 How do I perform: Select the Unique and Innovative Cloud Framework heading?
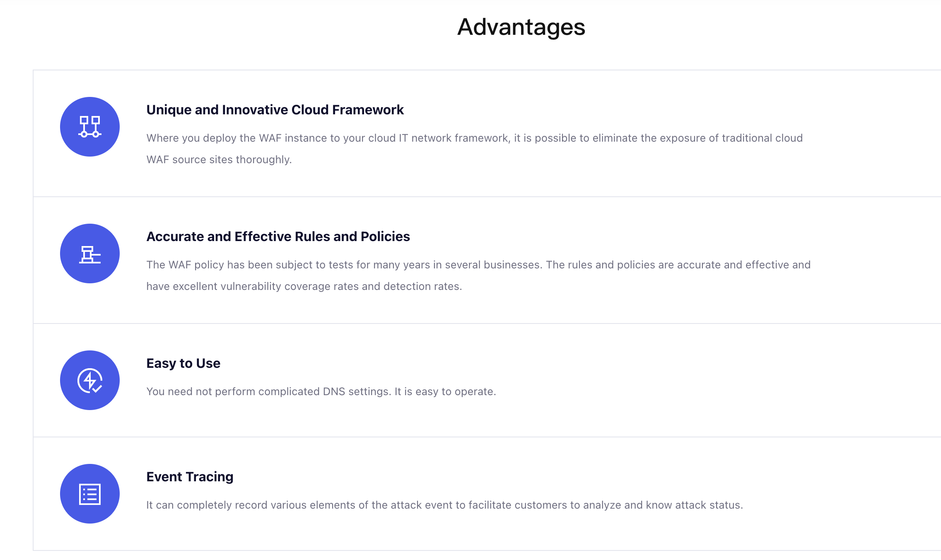pyautogui.click(x=275, y=110)
